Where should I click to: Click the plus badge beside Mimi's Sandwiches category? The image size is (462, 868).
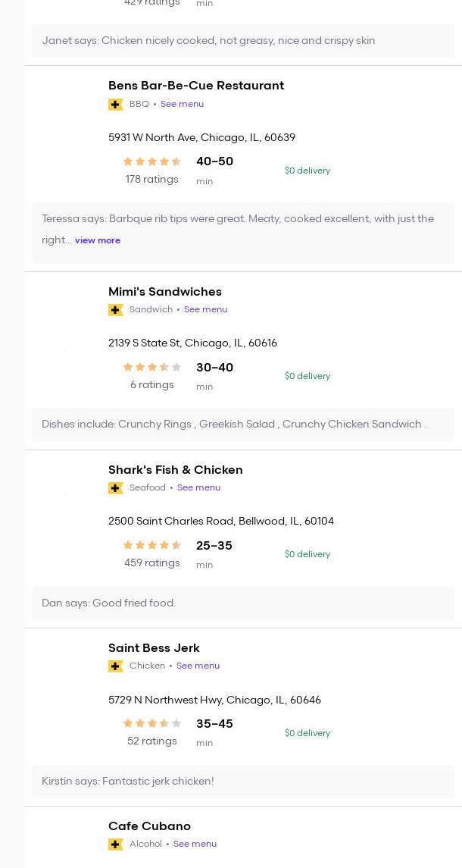tap(116, 310)
